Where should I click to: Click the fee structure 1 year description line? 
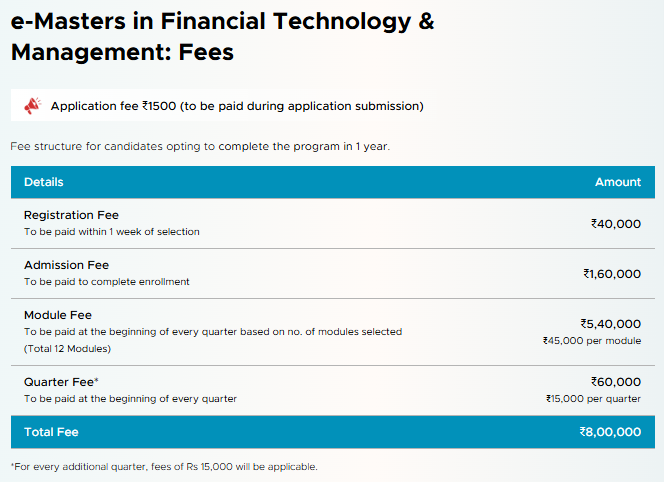click(x=200, y=147)
